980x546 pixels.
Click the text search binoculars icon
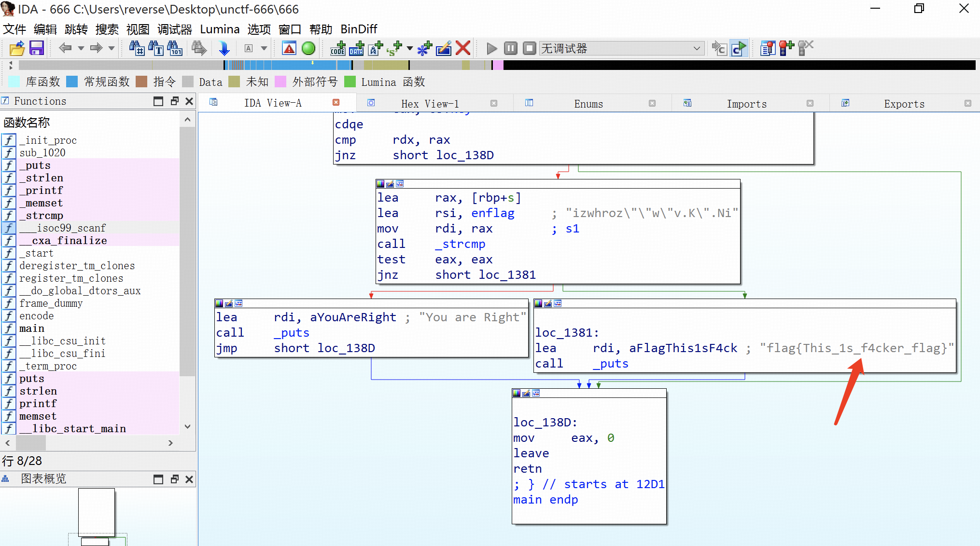[x=155, y=48]
